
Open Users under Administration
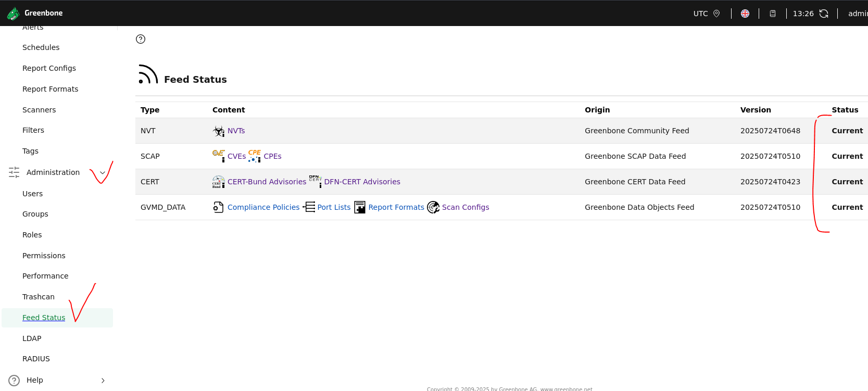click(32, 194)
